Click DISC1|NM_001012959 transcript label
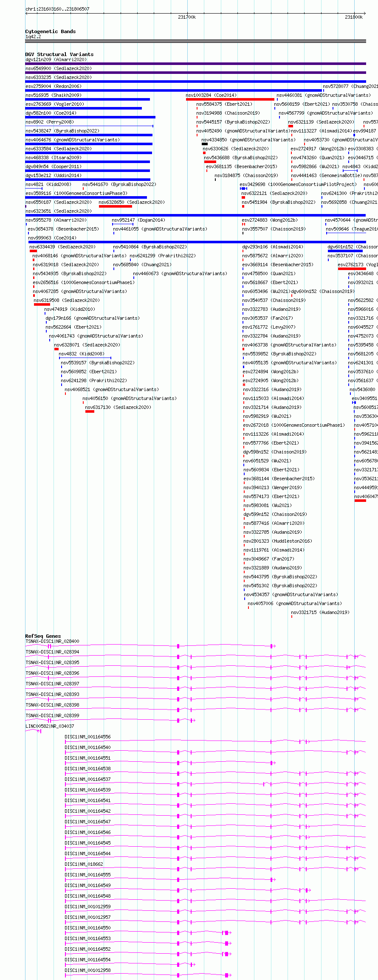The width and height of the screenshot is (378, 980). point(87,907)
